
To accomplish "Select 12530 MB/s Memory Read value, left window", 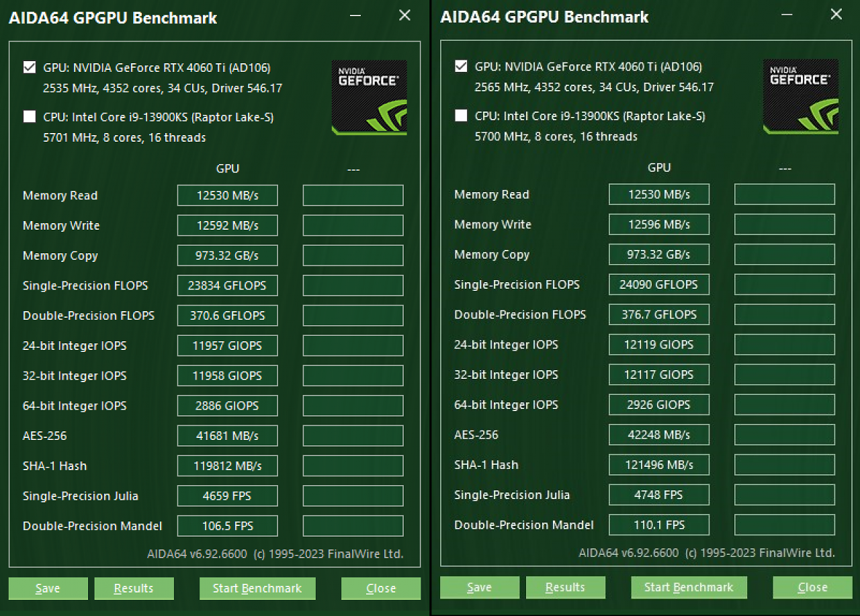I will 228,195.
